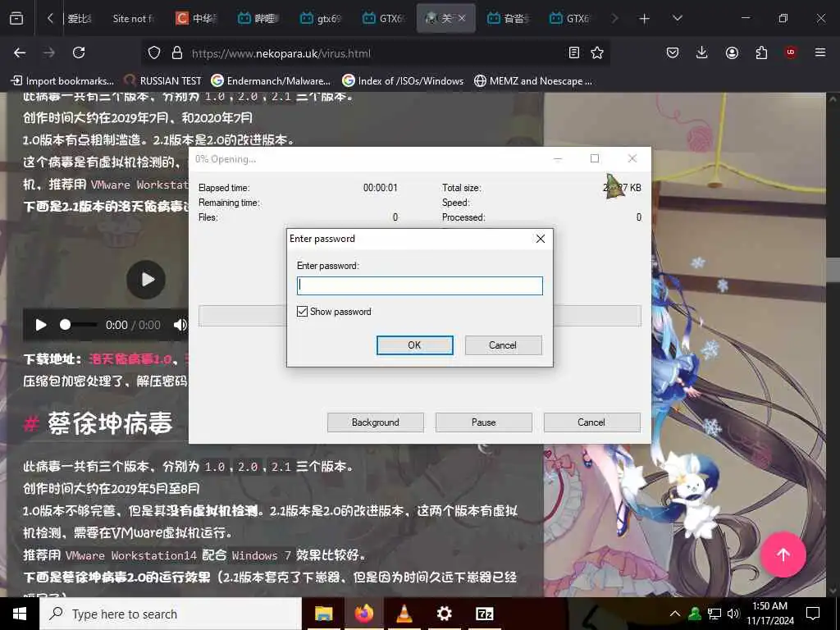The width and height of the screenshot is (840, 630).
Task: Open Import bookmarks bookmark
Action: [62, 81]
